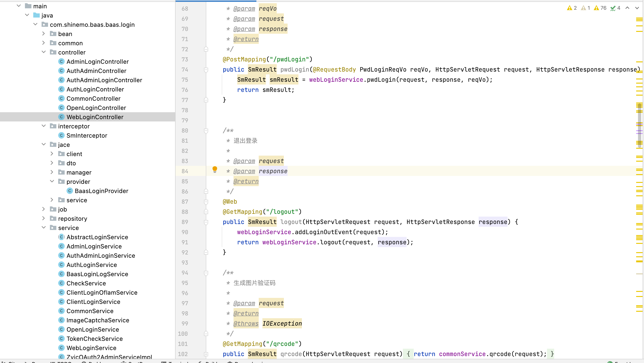Collapse the jace package
The height and width of the screenshot is (363, 644).
[43, 145]
